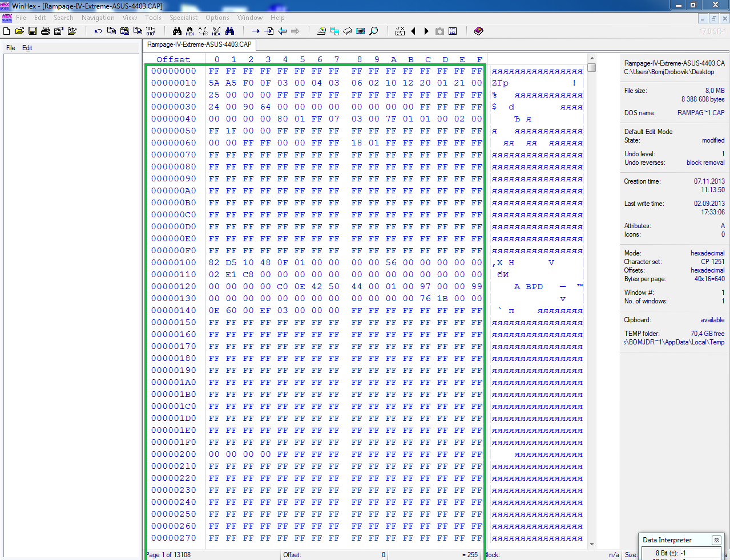Undo last action with toolbar arrow
The height and width of the screenshot is (560, 730).
click(98, 31)
